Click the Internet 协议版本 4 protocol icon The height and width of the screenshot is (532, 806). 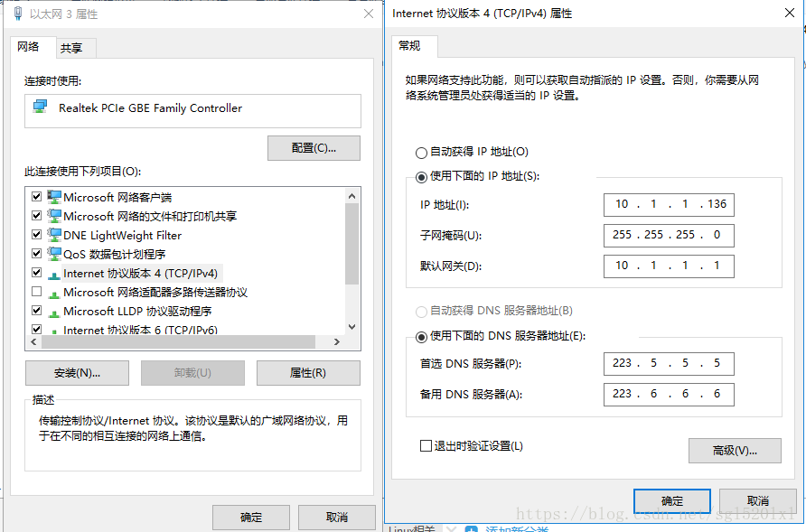pos(54,275)
